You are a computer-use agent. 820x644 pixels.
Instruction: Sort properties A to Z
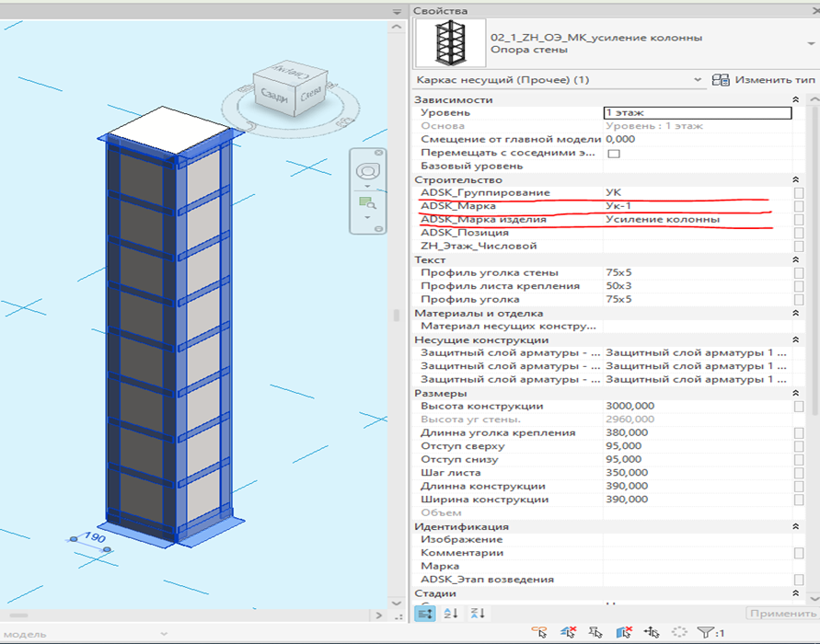pyautogui.click(x=450, y=613)
